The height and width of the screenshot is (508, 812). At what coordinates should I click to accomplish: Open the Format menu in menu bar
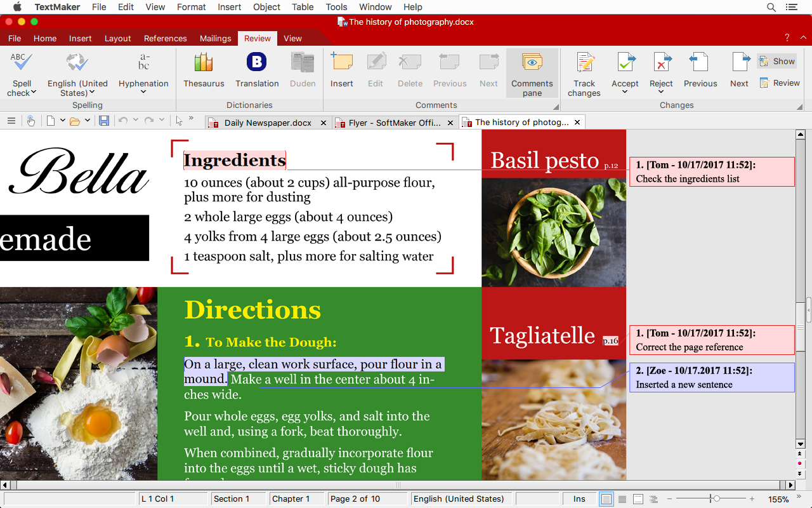pyautogui.click(x=192, y=7)
